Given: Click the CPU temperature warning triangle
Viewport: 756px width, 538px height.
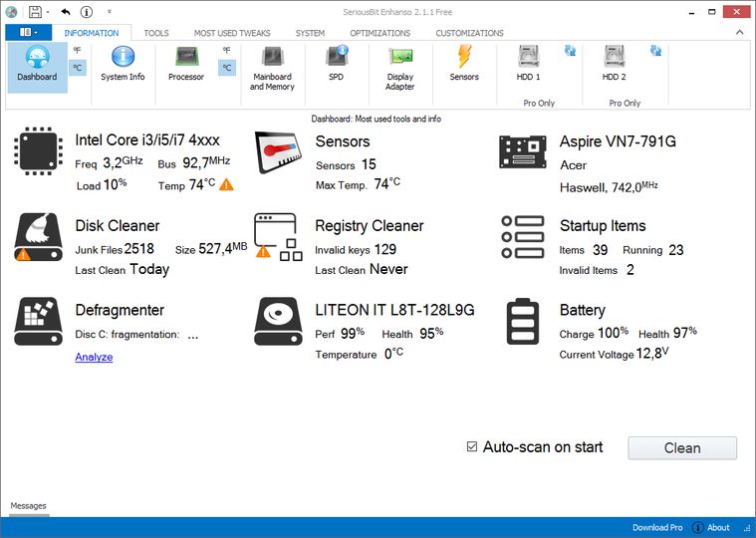Looking at the screenshot, I should tap(227, 184).
